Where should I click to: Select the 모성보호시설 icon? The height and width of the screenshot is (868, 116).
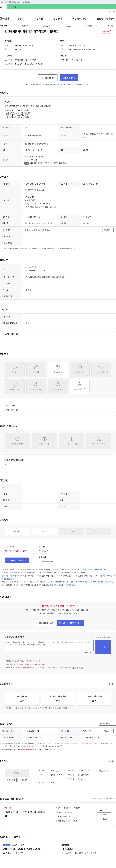pos(58,386)
